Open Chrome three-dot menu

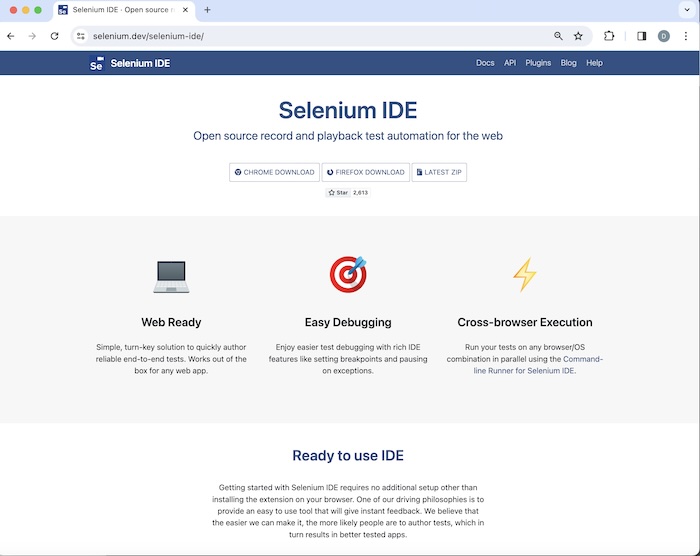tap(686, 36)
